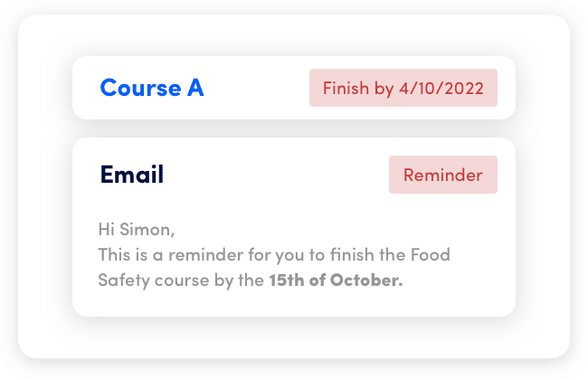Click the word Finish in the deadline badge
This screenshot has height=380, width=588.
click(346, 89)
